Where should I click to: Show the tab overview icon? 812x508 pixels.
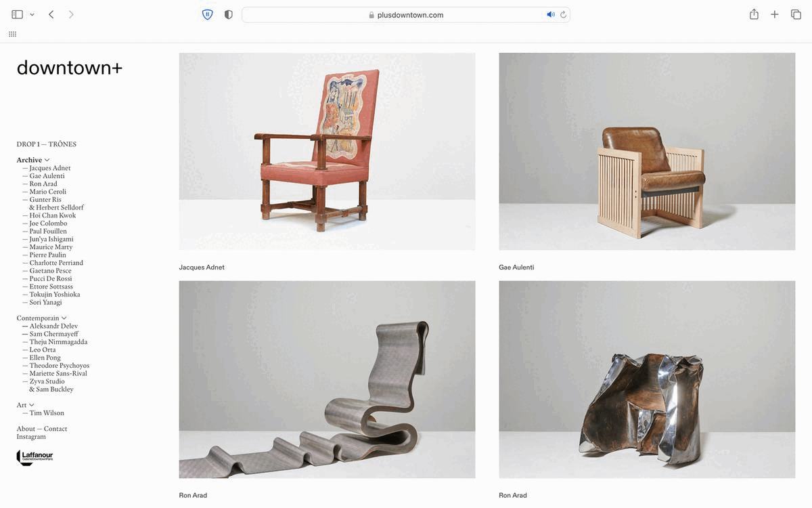pyautogui.click(x=796, y=14)
